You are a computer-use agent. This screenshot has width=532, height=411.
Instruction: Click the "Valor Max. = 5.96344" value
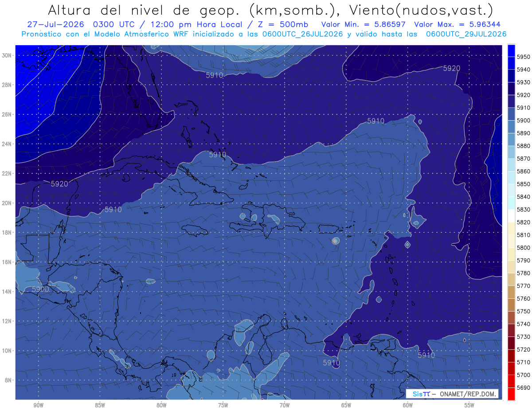pyautogui.click(x=457, y=24)
